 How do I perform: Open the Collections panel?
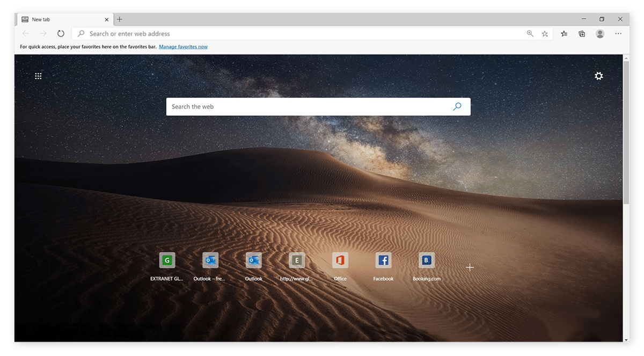click(x=581, y=33)
